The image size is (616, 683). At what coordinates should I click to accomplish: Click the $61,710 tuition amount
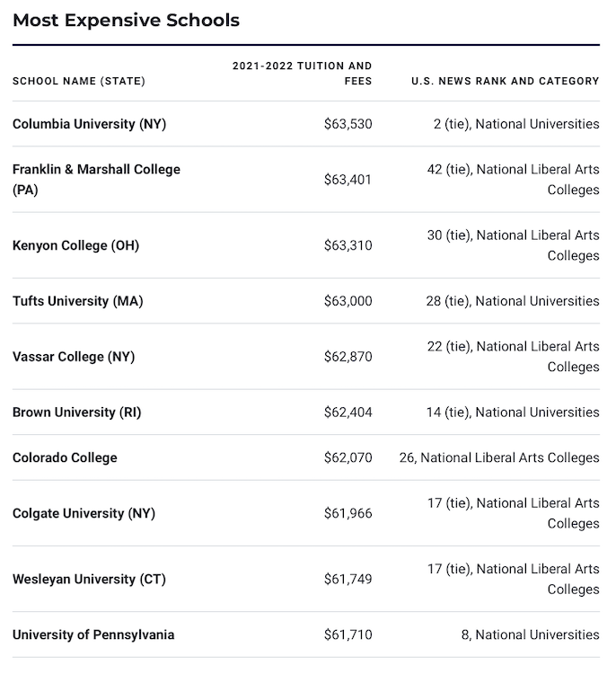click(x=348, y=635)
